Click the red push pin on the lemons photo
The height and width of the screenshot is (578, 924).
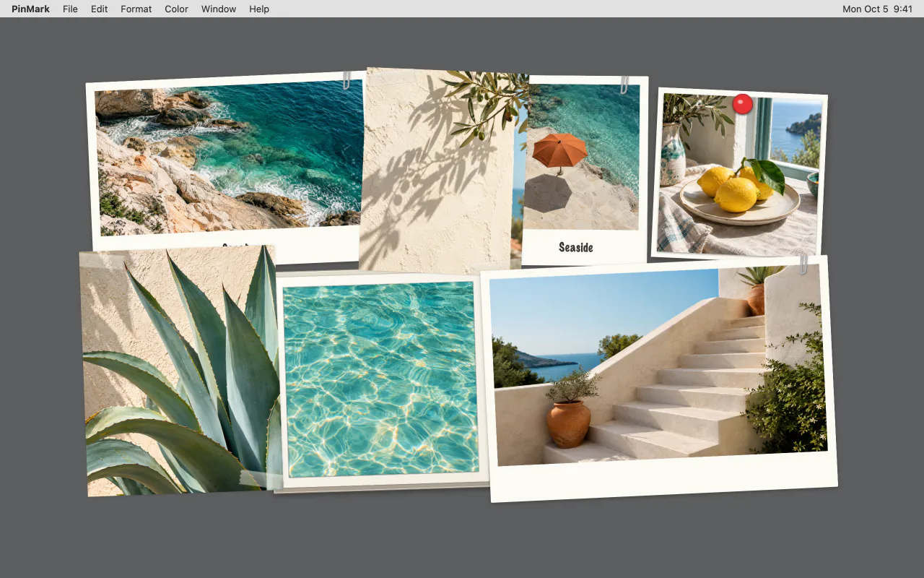pos(742,104)
